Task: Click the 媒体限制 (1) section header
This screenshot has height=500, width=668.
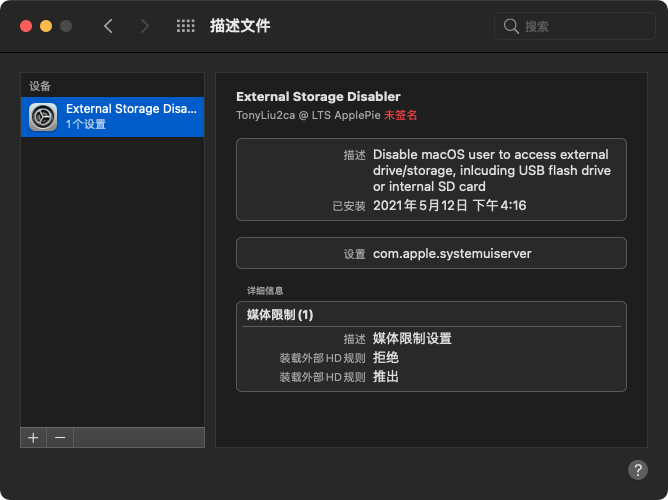Action: 280,314
